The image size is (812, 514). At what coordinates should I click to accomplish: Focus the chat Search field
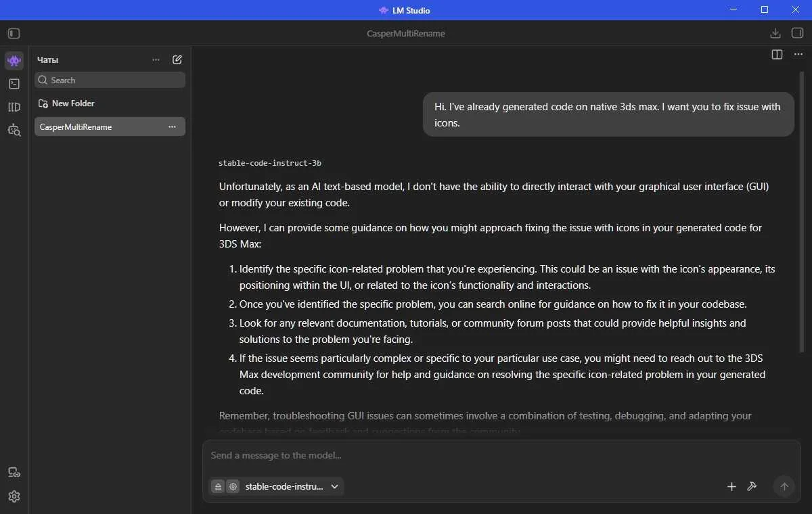tap(110, 80)
